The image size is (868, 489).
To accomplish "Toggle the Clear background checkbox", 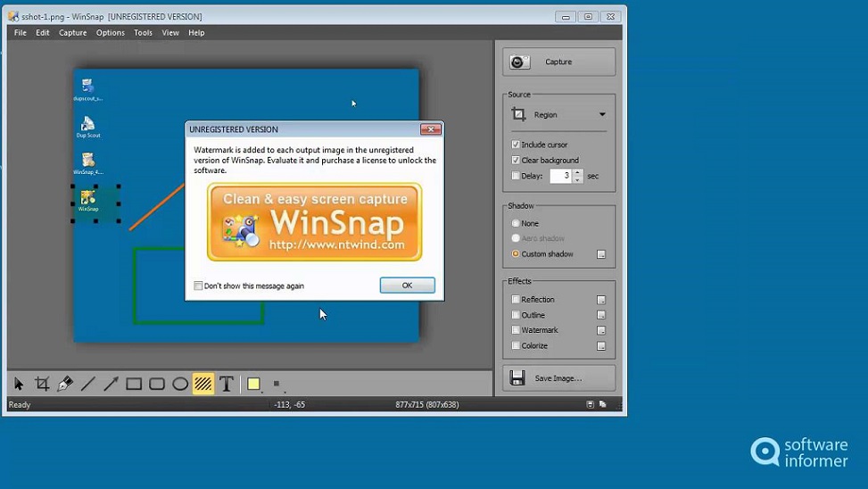I will point(516,160).
